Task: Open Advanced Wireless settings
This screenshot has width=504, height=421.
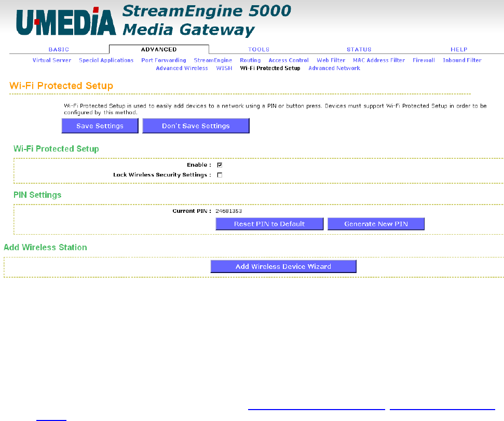Action: pos(182,68)
